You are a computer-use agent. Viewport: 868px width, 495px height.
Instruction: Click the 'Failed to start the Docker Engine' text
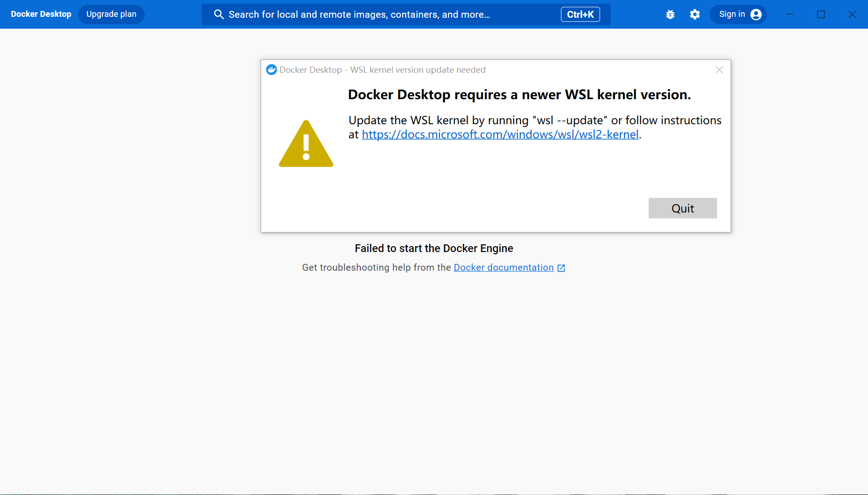[434, 248]
